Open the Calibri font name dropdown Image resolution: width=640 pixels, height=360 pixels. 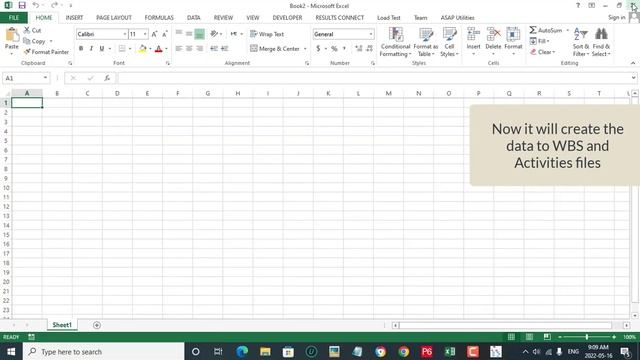tap(124, 34)
